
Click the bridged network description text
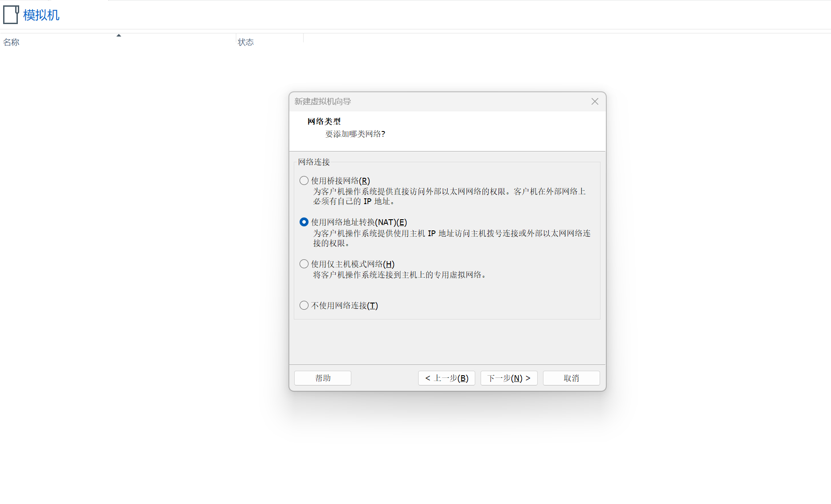click(449, 196)
